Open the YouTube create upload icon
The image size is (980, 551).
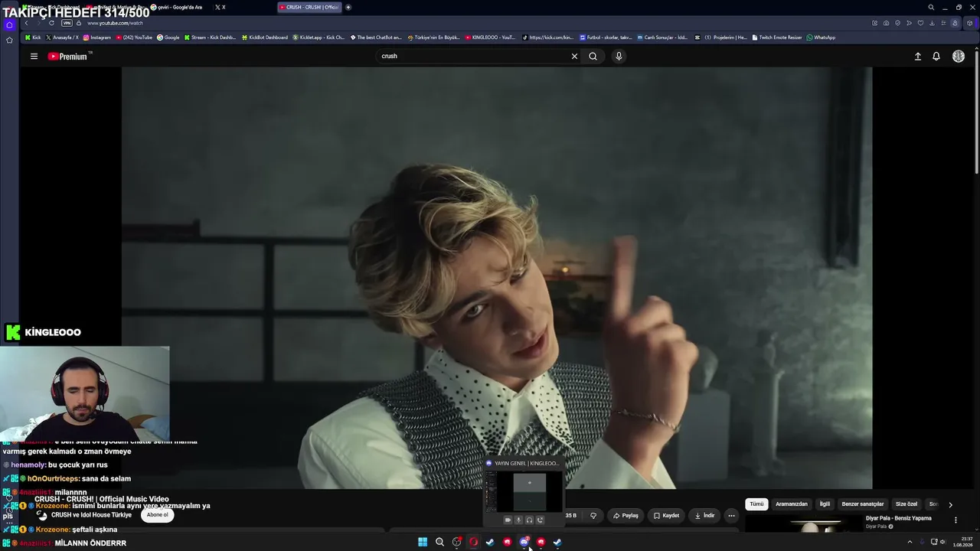coord(917,56)
